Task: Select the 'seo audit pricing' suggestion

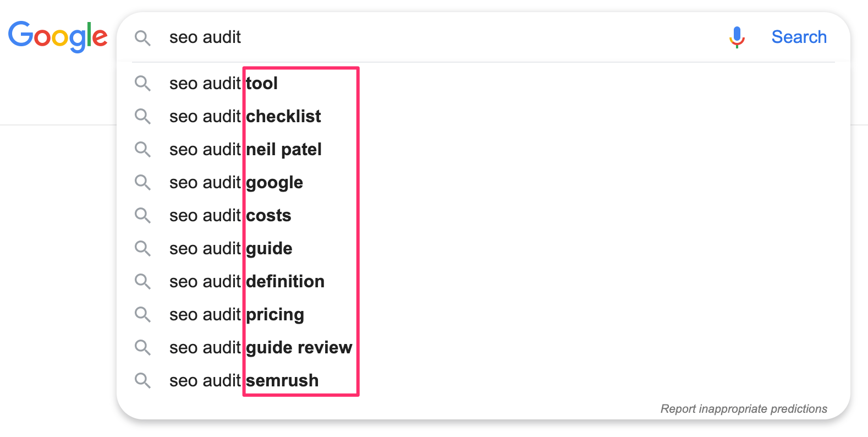Action: coord(237,315)
